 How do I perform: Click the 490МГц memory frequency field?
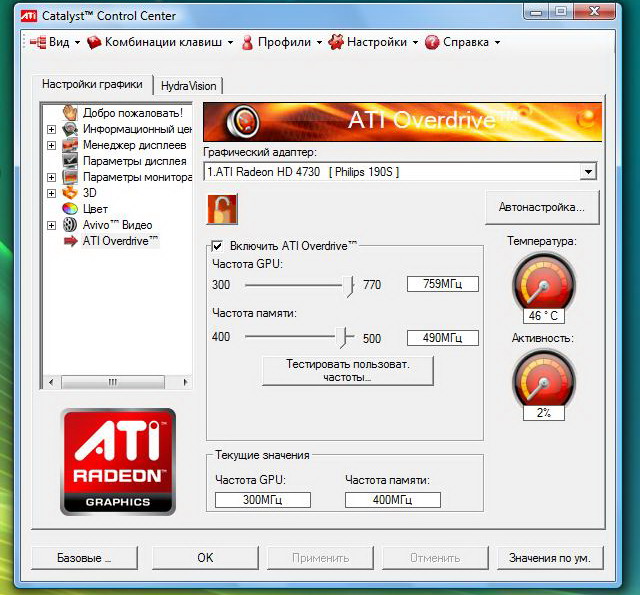442,338
